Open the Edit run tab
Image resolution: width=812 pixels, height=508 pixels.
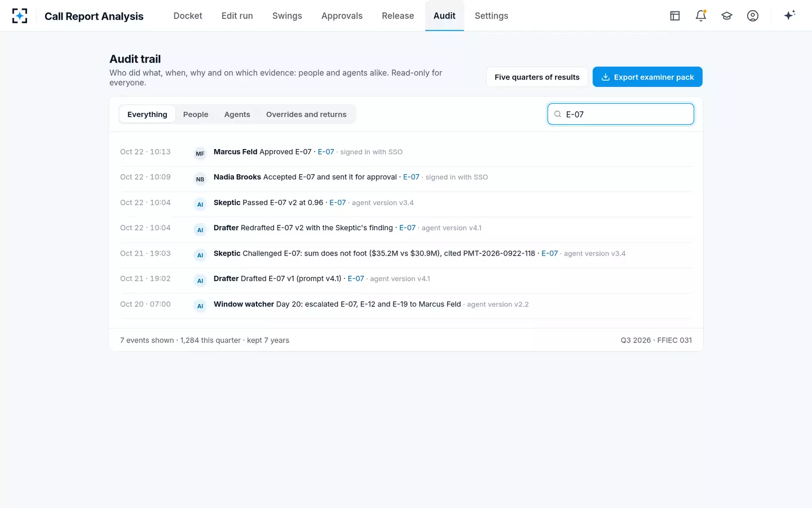click(x=237, y=16)
